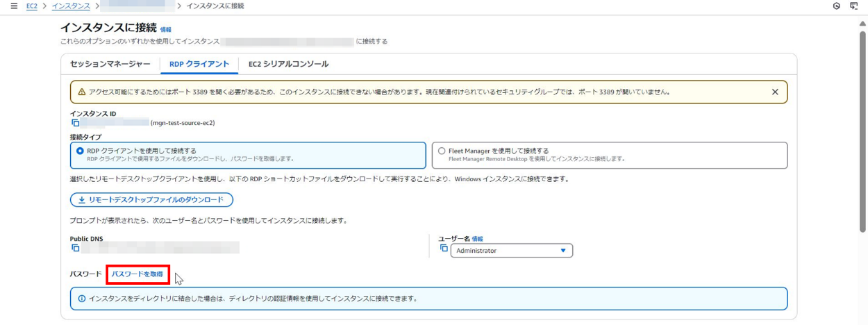Viewport: 868px width, 325px height.
Task: Copy the instance ID with copy icon
Action: coord(76,123)
